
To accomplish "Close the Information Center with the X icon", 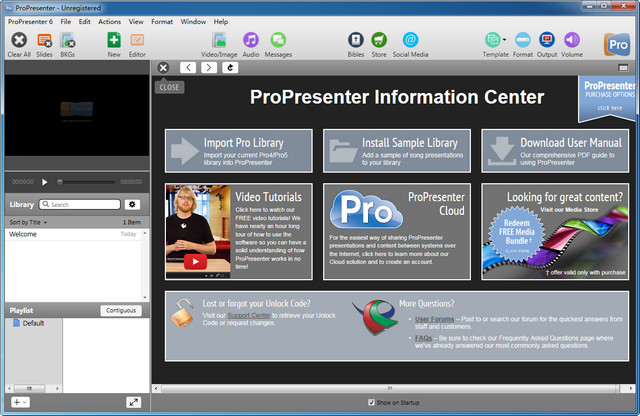I will pos(163,68).
